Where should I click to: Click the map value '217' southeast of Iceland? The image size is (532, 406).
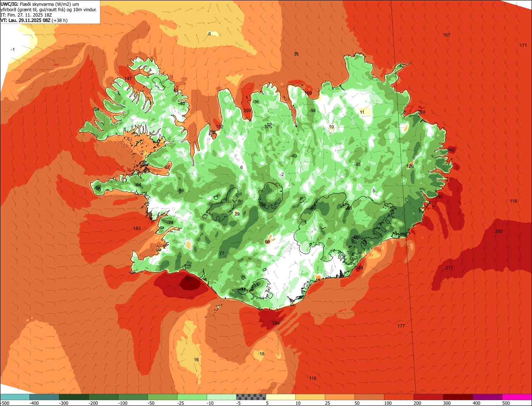[449, 268]
